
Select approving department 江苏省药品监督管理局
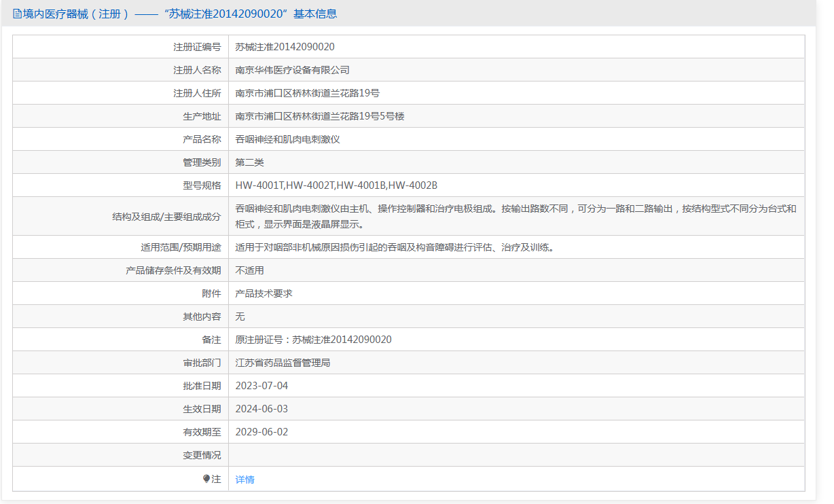[x=283, y=363]
